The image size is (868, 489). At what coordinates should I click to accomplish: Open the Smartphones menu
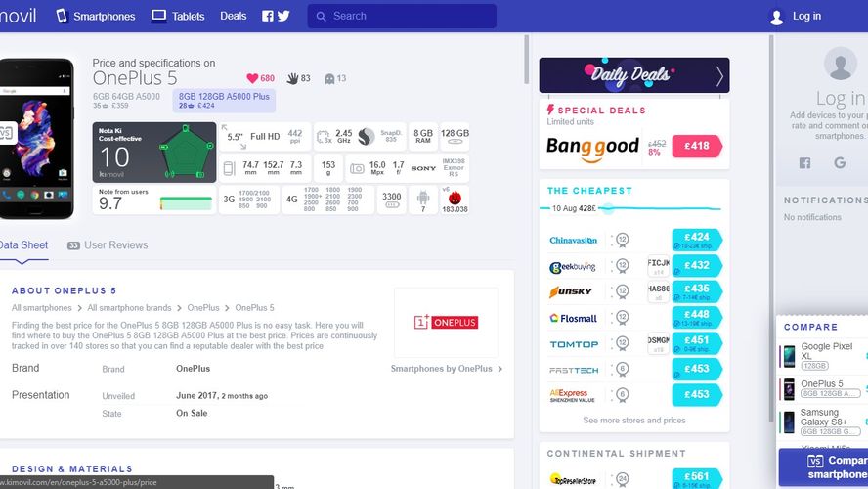point(96,16)
